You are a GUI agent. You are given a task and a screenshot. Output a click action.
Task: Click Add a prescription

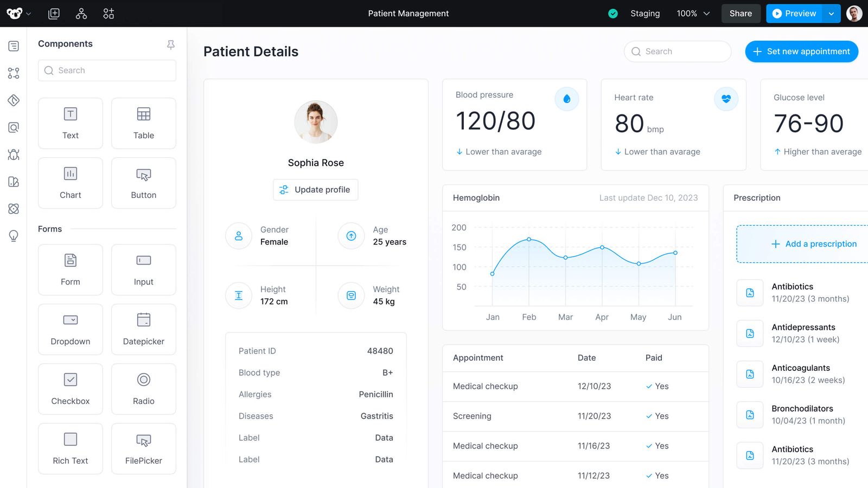(814, 243)
